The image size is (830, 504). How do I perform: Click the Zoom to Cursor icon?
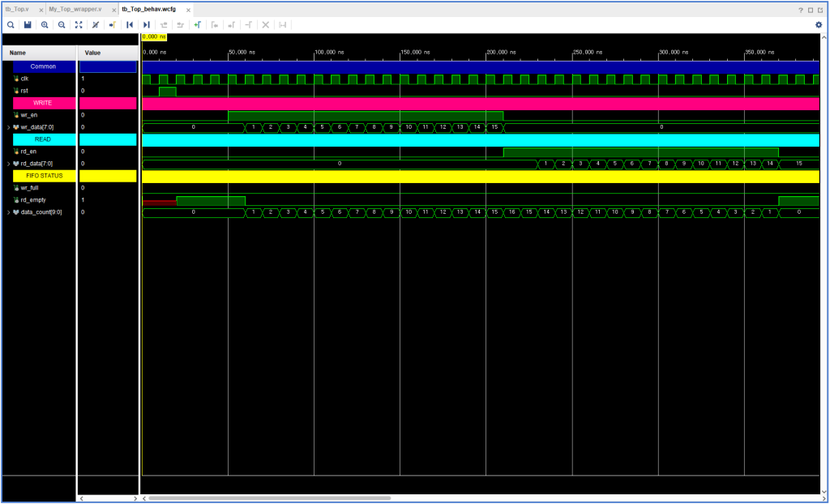click(x=96, y=25)
